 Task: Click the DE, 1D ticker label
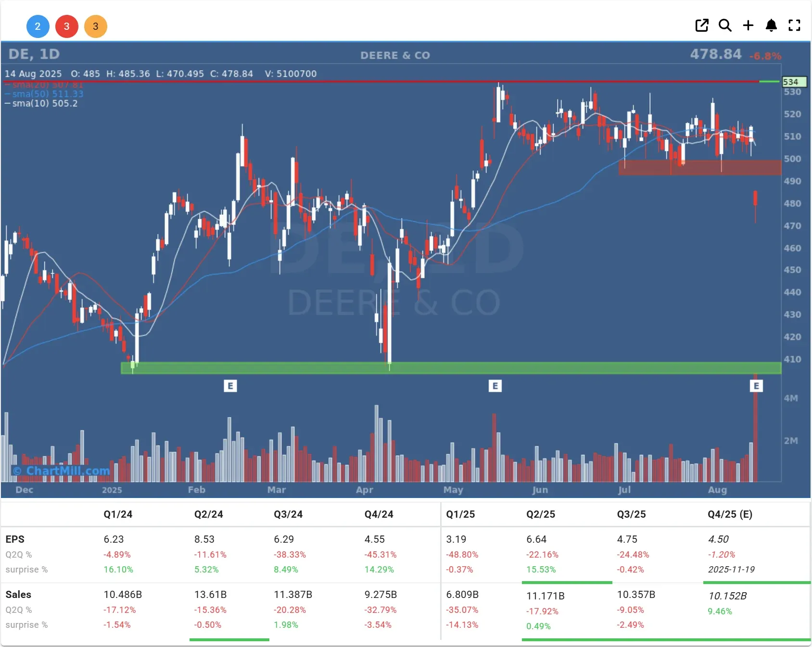coord(34,54)
